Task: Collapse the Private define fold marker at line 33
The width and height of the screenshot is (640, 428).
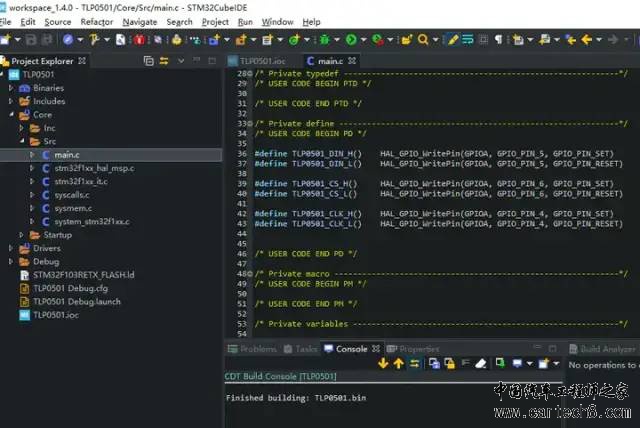Action: coord(250,124)
